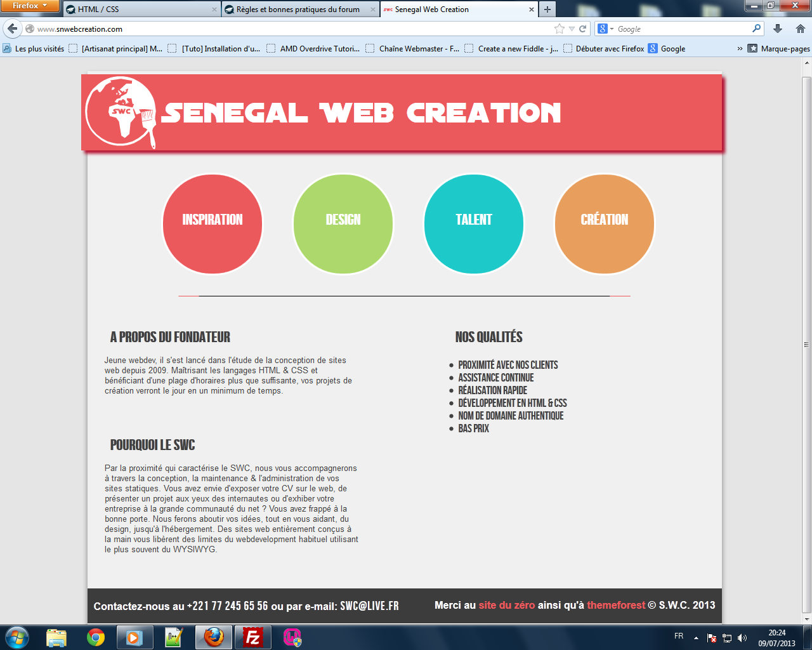This screenshot has width=812, height=650.
Task: Reload the page using the refresh icon
Action: (582, 29)
